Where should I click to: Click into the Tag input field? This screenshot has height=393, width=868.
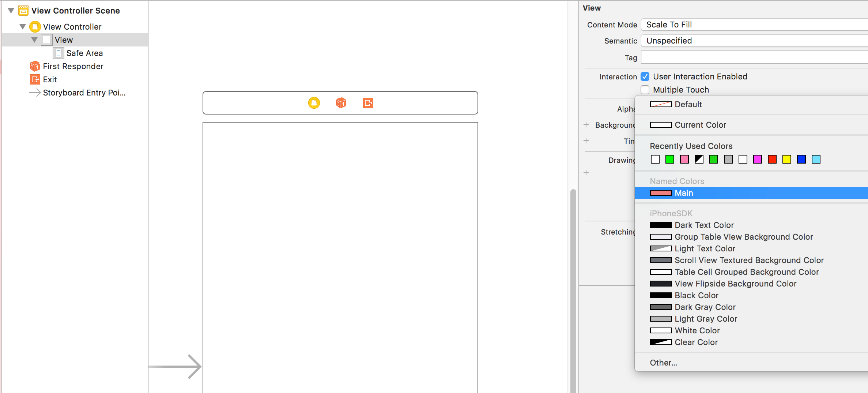click(753, 57)
